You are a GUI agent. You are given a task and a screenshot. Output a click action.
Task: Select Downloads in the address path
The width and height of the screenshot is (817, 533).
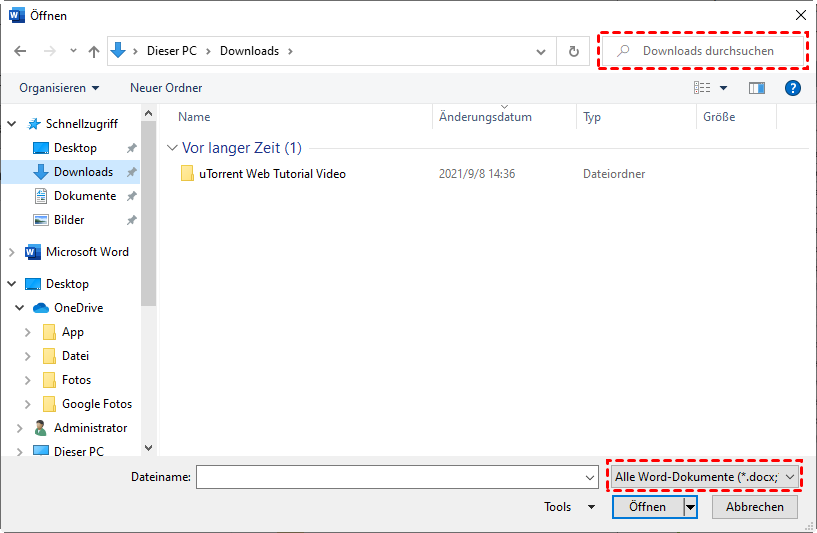click(x=249, y=51)
